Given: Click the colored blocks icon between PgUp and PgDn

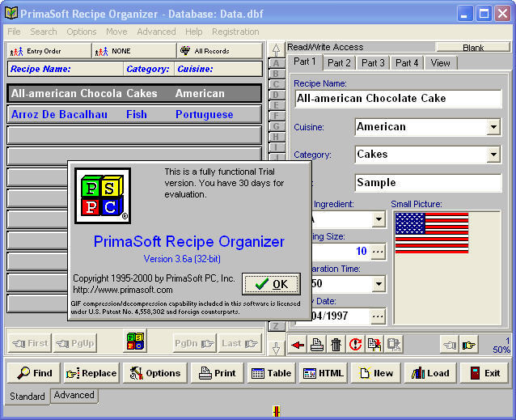Looking at the screenshot, I should (x=135, y=341).
